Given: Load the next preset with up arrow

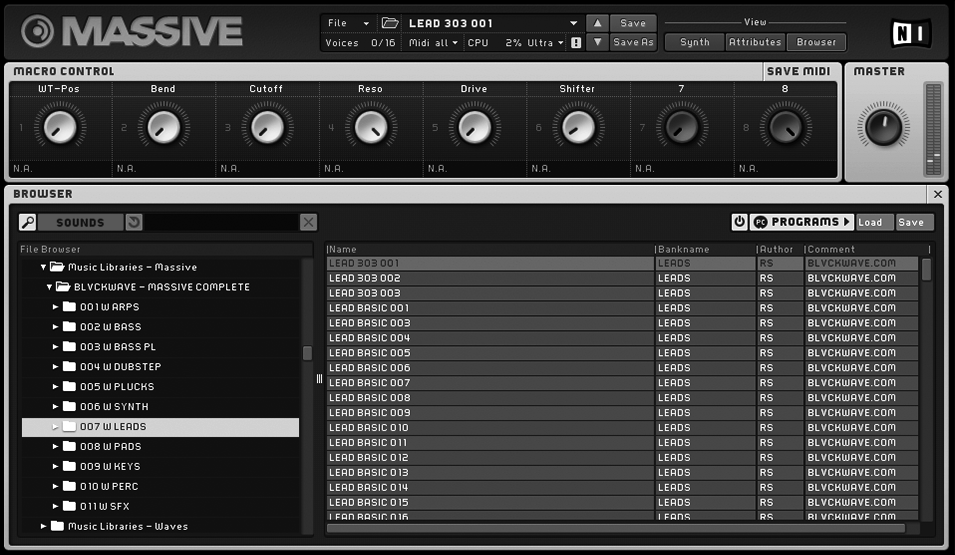Looking at the screenshot, I should click(x=596, y=23).
